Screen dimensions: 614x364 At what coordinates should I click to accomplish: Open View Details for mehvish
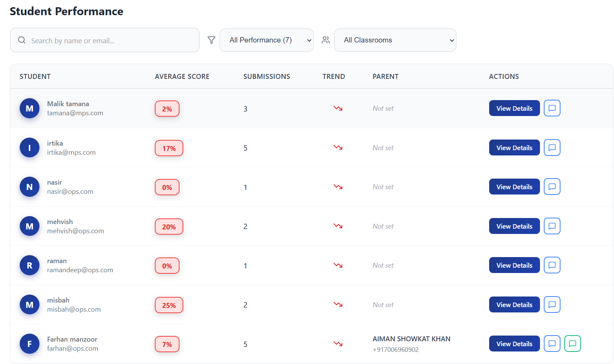click(514, 226)
